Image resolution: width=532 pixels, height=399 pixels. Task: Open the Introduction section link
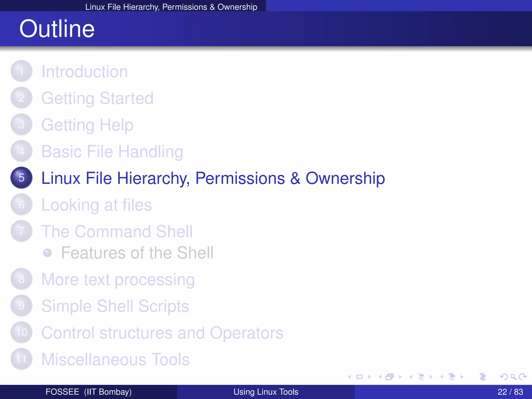coord(84,71)
